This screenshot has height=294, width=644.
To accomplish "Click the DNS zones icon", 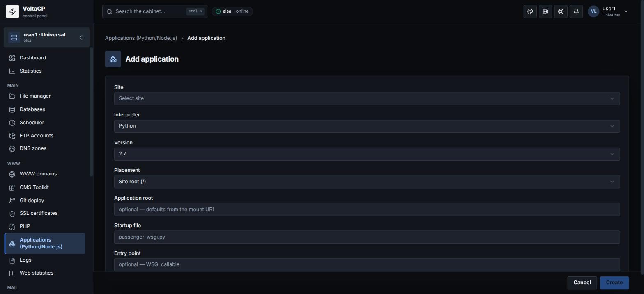I will pos(12,148).
